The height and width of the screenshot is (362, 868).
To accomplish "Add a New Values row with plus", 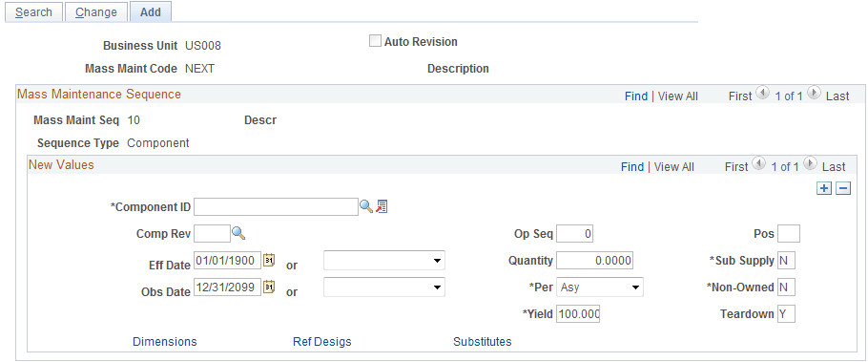I will click(x=824, y=188).
